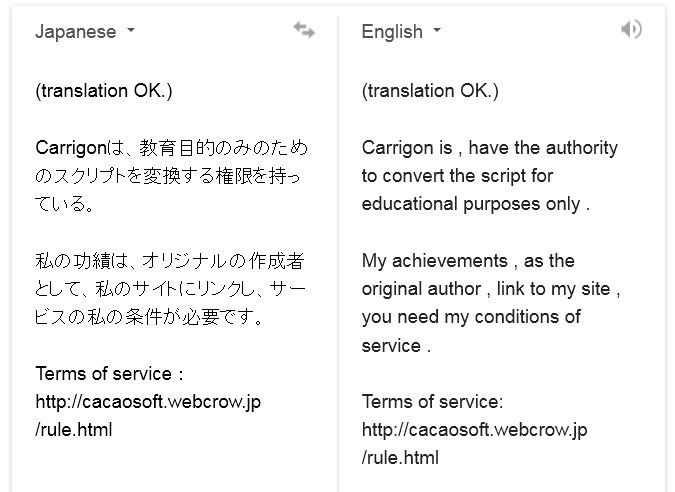Select the word "Carrigon" in the source text
675x492 pixels.
tap(69, 148)
